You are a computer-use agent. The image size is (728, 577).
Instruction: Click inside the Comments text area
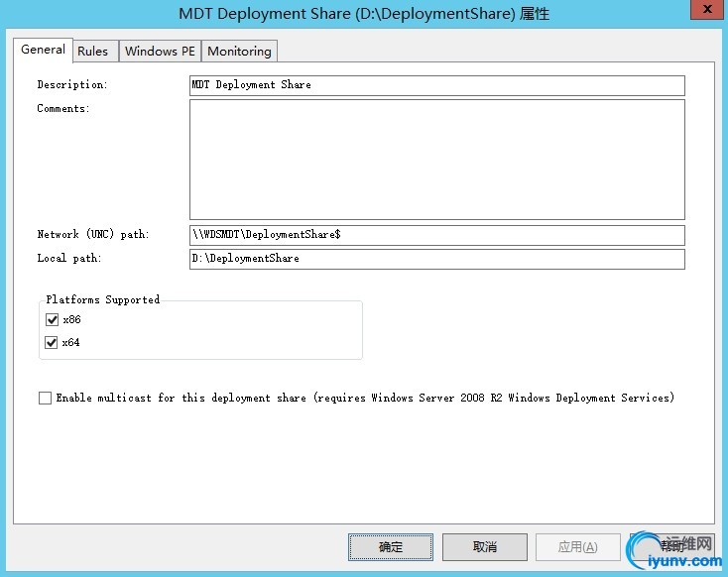tap(436, 160)
